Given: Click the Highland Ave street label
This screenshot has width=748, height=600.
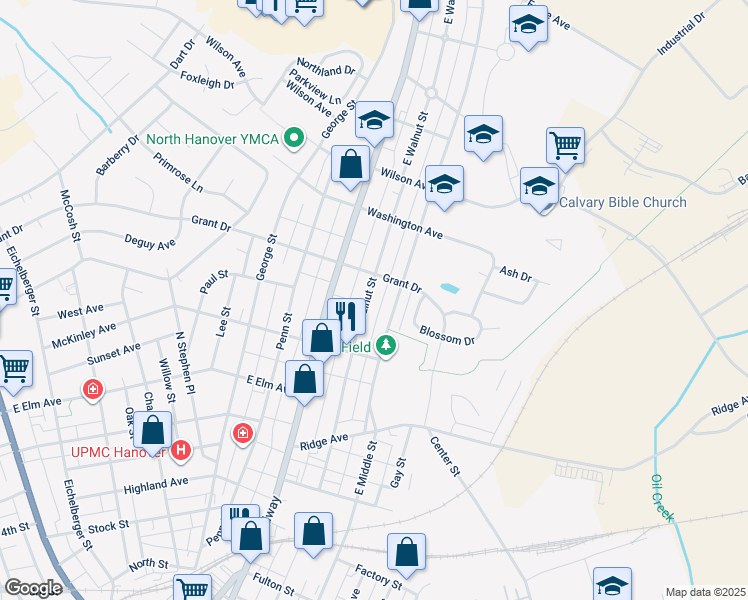Looking at the screenshot, I should click(156, 486).
